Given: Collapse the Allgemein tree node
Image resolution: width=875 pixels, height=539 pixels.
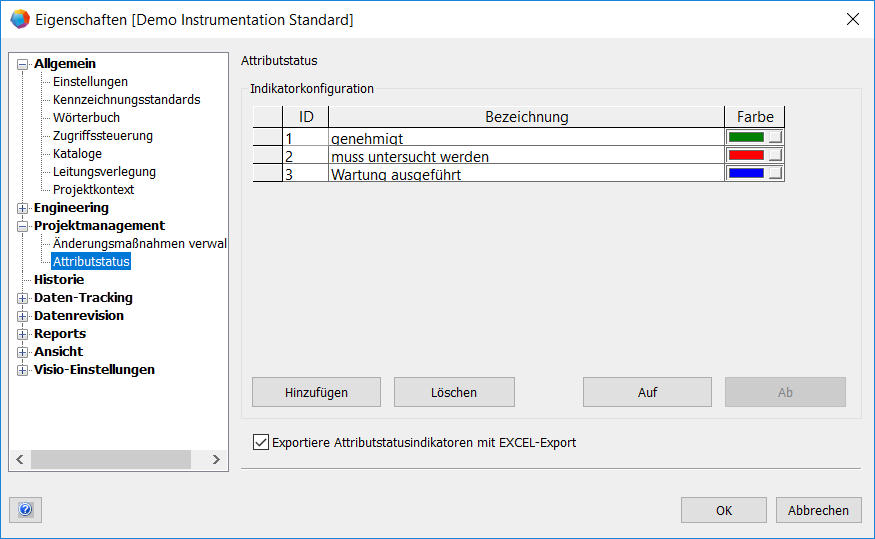Looking at the screenshot, I should tap(23, 64).
